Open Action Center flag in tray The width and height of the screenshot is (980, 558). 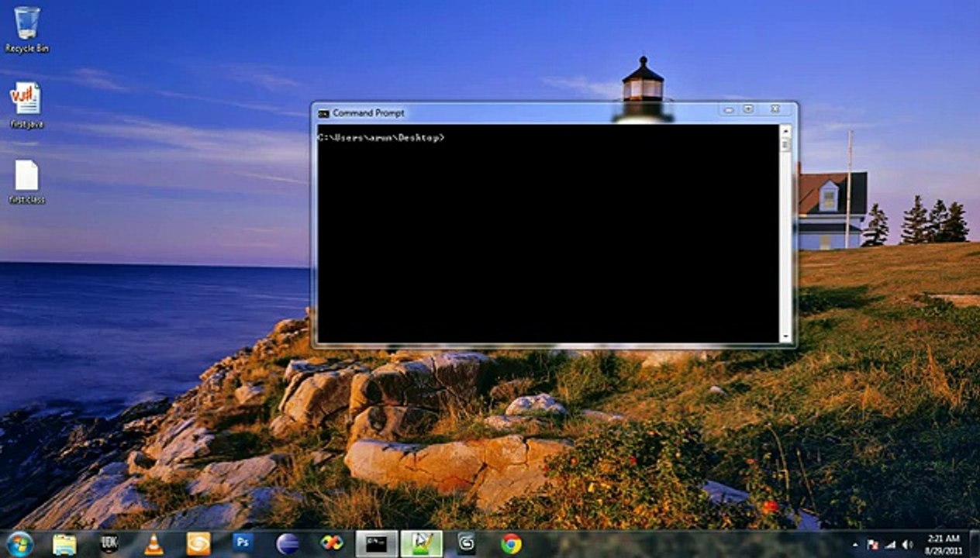tap(873, 545)
